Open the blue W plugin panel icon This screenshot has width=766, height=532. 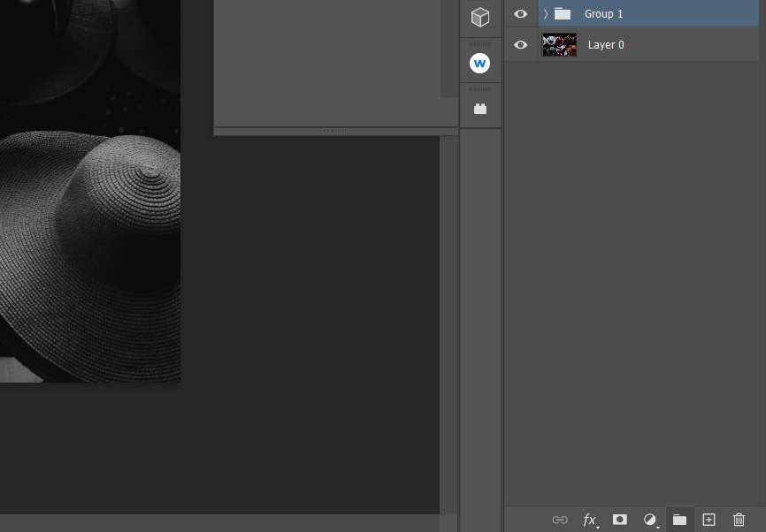[479, 63]
